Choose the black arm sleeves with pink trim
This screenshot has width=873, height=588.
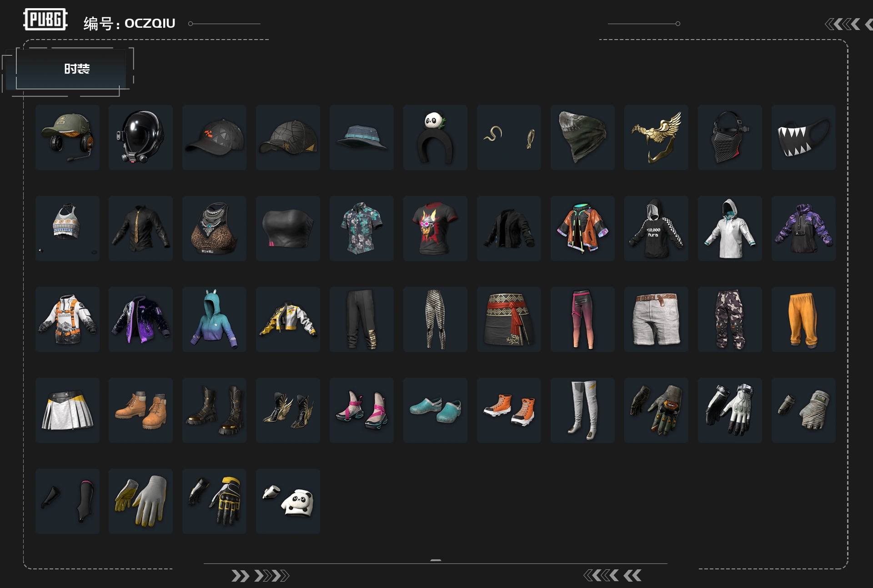coord(67,501)
